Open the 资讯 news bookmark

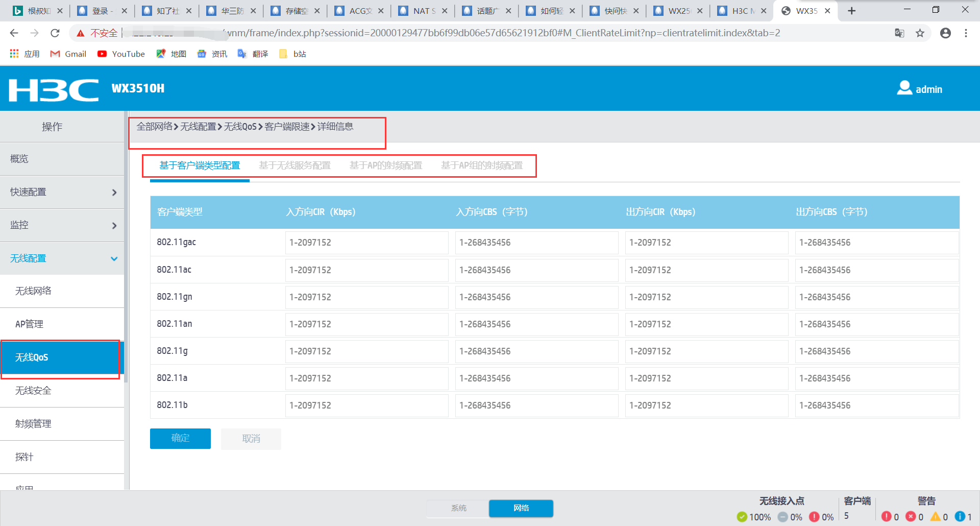pyautogui.click(x=212, y=54)
